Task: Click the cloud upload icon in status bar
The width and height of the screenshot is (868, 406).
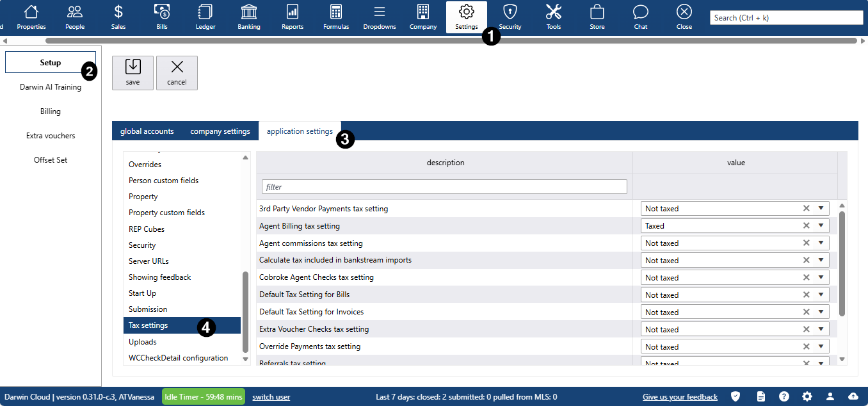Action: click(x=853, y=396)
